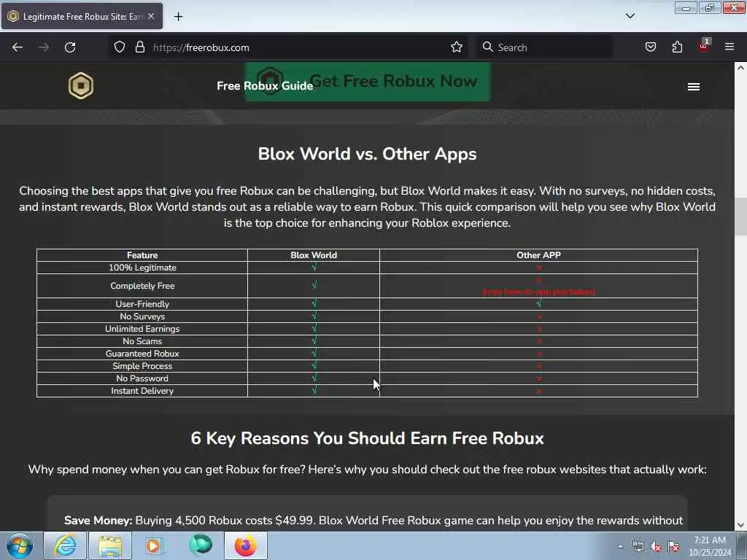The height and width of the screenshot is (560, 747).
Task: Click the gold Robux site logo
Action: tap(81, 86)
